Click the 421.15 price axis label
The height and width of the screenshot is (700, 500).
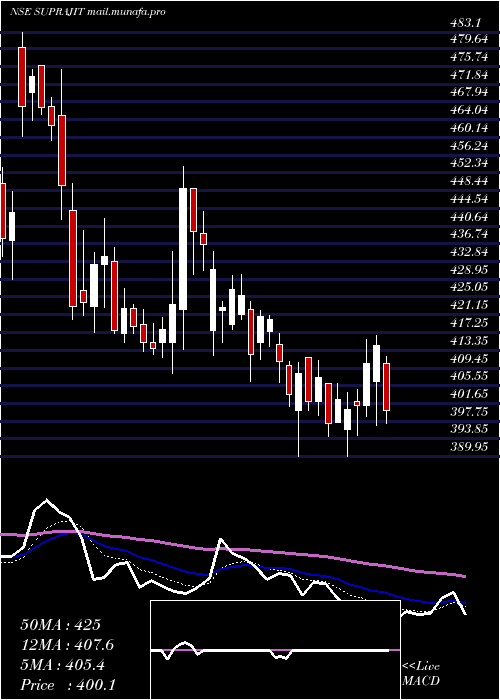468,305
